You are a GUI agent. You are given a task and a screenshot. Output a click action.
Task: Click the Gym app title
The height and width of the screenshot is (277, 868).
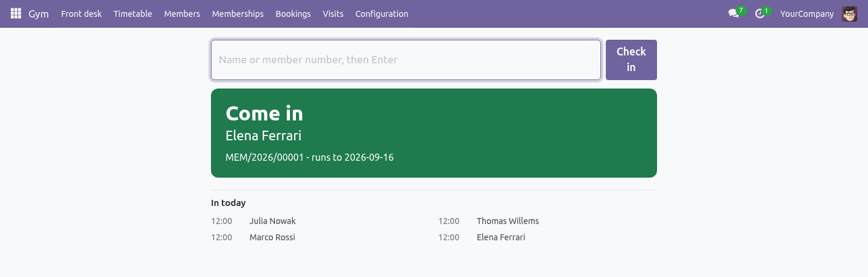39,13
